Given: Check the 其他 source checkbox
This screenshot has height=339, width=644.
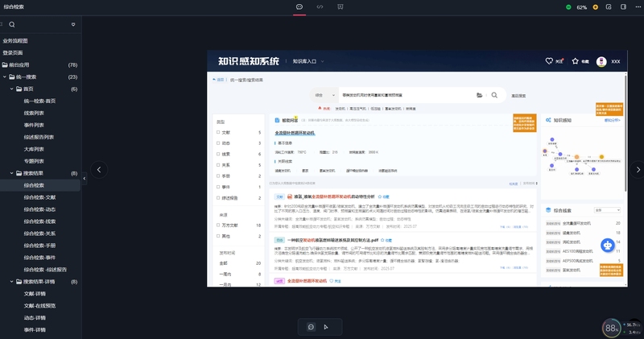Looking at the screenshot, I should [x=218, y=236].
